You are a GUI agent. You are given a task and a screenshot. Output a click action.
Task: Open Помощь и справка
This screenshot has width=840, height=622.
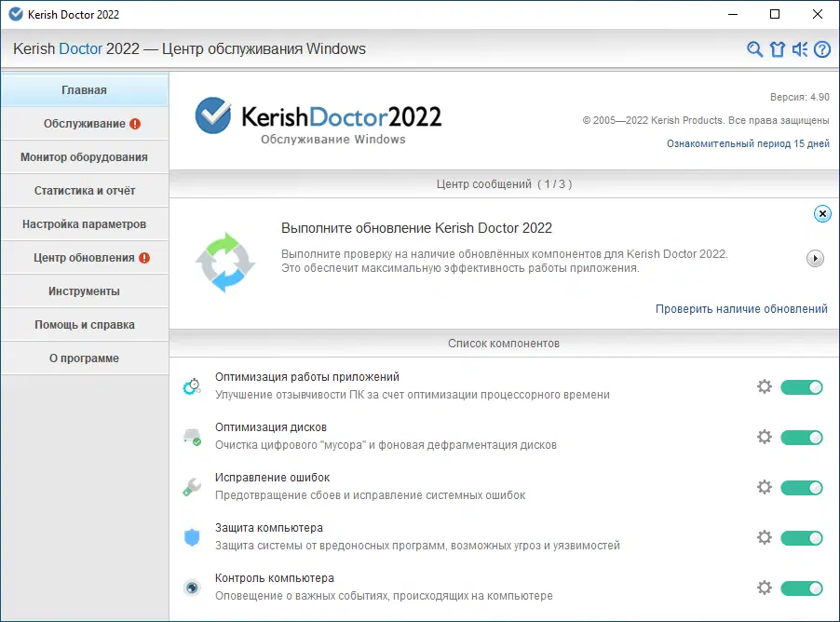(84, 325)
